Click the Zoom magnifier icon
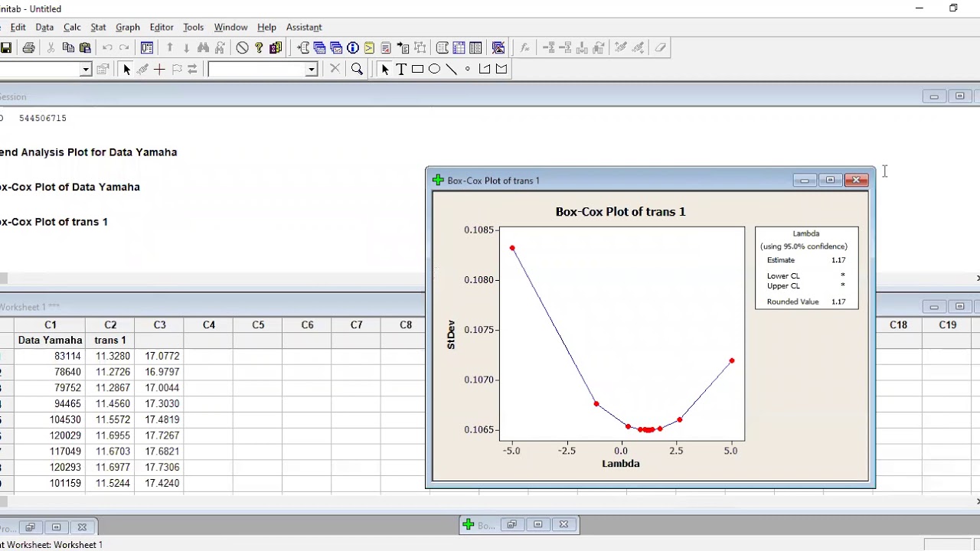980x551 pixels. click(x=357, y=69)
